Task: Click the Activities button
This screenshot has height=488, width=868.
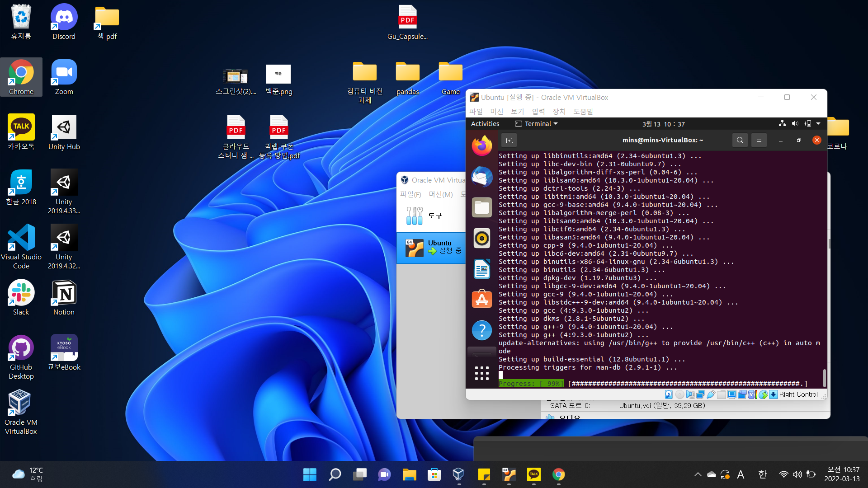Action: click(485, 124)
